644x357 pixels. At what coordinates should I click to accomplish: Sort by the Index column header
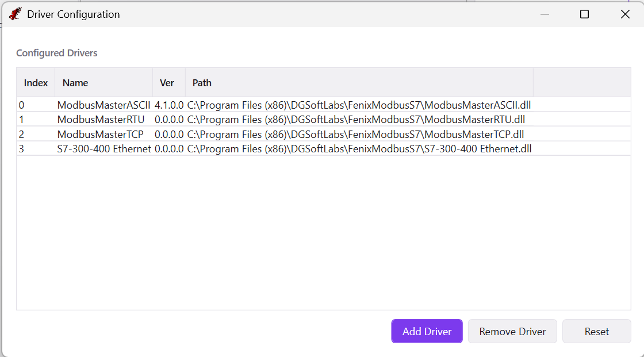pos(36,83)
